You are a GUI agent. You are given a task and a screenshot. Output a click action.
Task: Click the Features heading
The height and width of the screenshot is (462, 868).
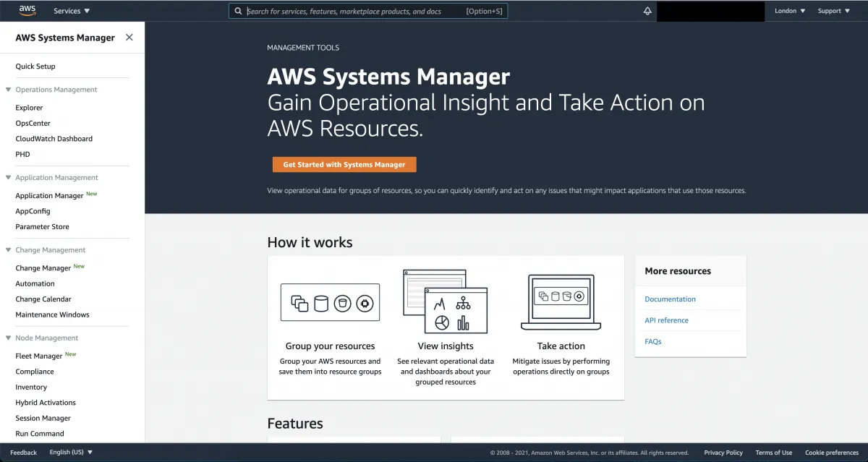(x=295, y=424)
